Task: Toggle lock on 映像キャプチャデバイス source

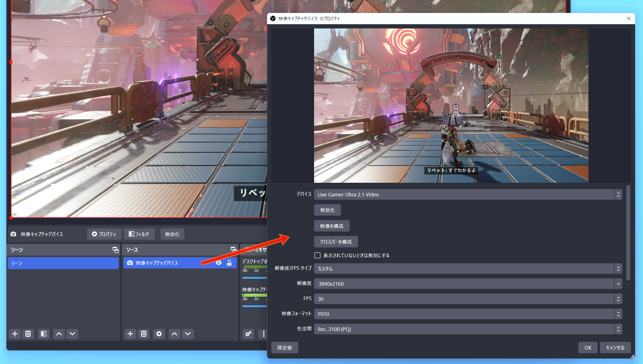Action: [x=229, y=263]
